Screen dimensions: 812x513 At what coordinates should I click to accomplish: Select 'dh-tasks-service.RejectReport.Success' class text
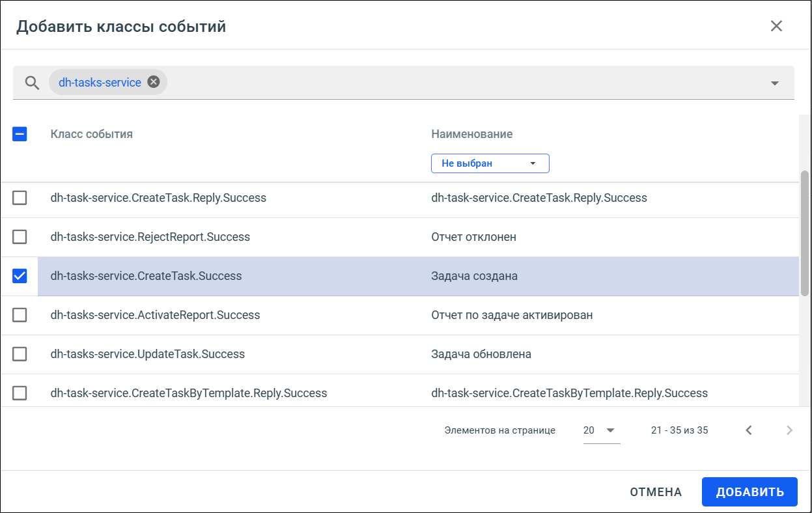coord(150,237)
